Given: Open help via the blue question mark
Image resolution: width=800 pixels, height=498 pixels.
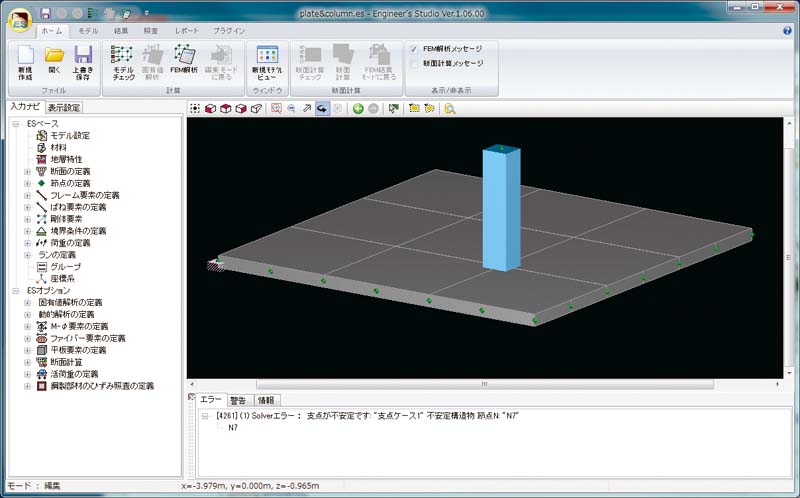Looking at the screenshot, I should tap(787, 31).
